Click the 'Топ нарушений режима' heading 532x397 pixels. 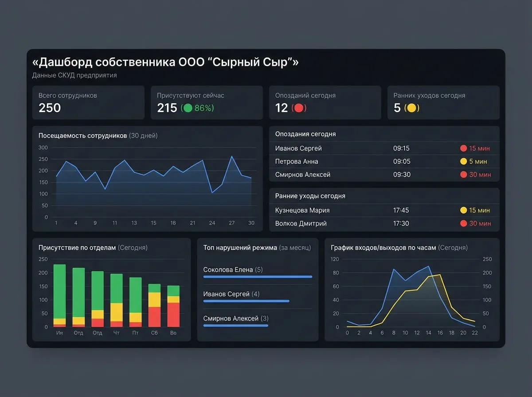pyautogui.click(x=257, y=248)
